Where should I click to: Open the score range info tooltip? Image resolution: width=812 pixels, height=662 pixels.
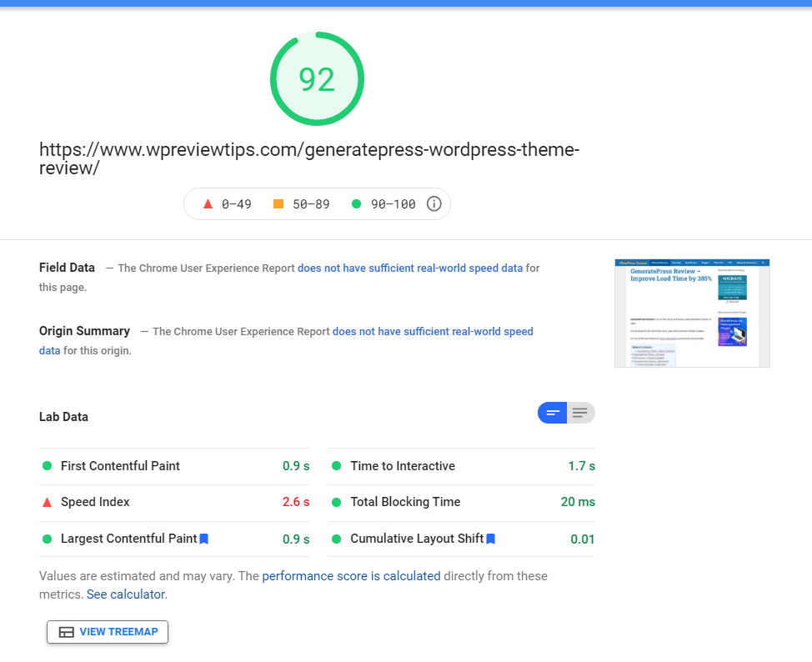[x=434, y=203]
